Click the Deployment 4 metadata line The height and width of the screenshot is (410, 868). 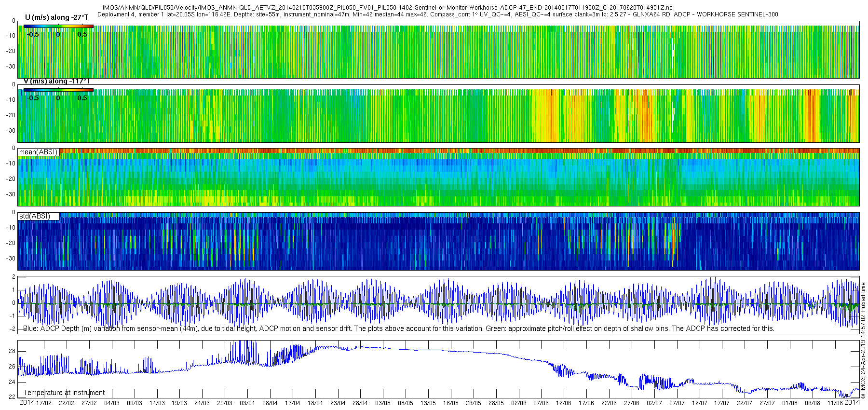[x=437, y=14]
